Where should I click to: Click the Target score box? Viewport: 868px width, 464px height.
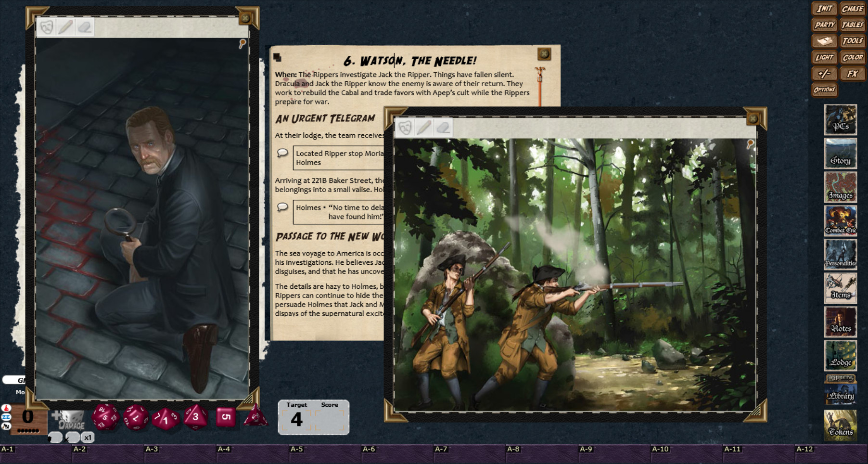(297, 420)
